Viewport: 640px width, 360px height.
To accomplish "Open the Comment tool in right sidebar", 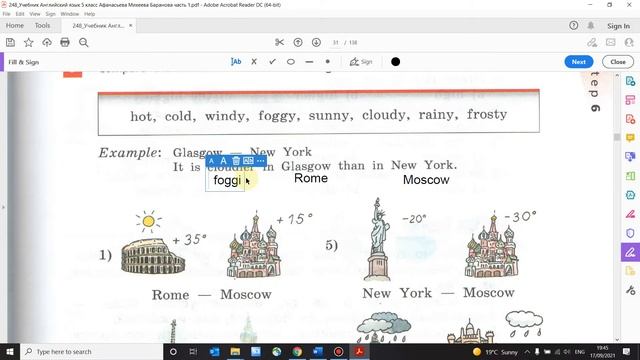I will (x=630, y=138).
